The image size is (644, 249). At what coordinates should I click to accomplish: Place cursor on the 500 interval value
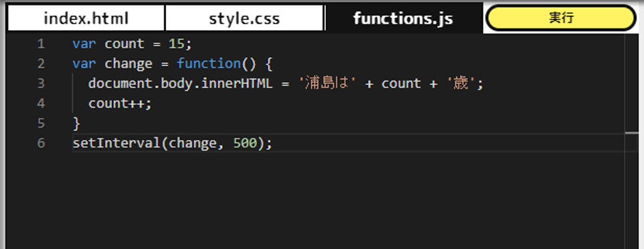pyautogui.click(x=245, y=143)
